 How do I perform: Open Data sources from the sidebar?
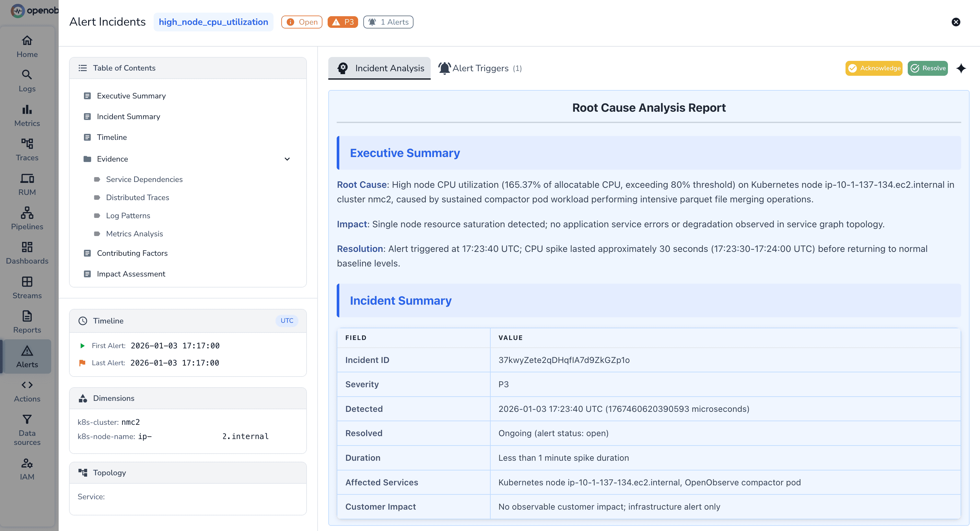click(x=27, y=429)
